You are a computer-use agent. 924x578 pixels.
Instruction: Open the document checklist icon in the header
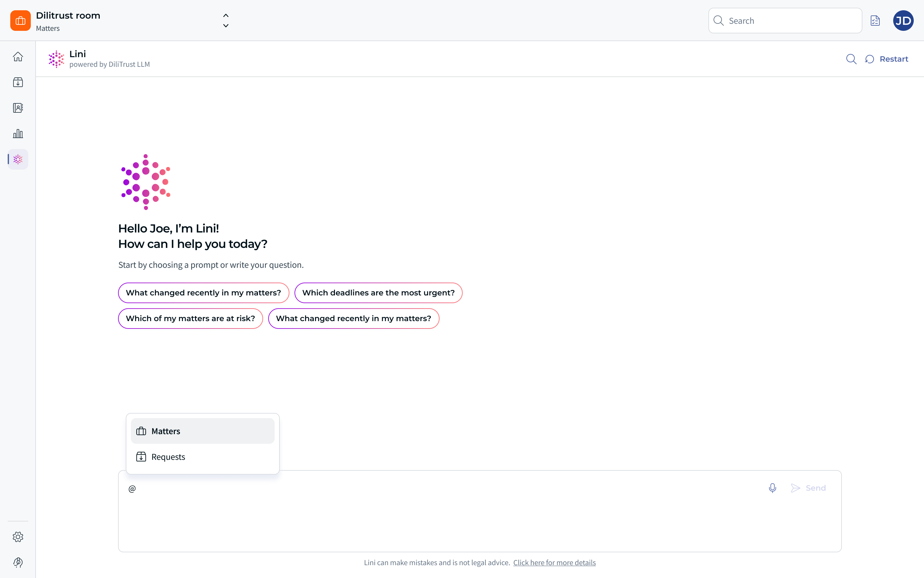click(x=875, y=21)
